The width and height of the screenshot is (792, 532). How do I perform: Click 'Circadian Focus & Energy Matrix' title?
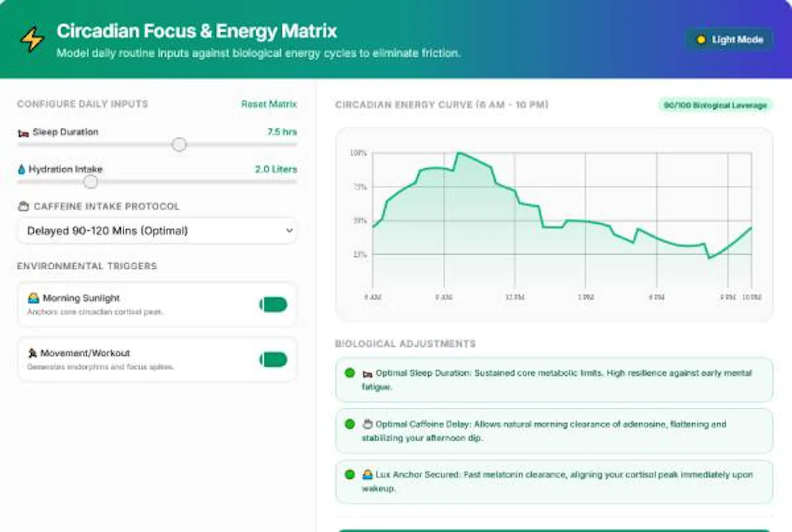(197, 31)
